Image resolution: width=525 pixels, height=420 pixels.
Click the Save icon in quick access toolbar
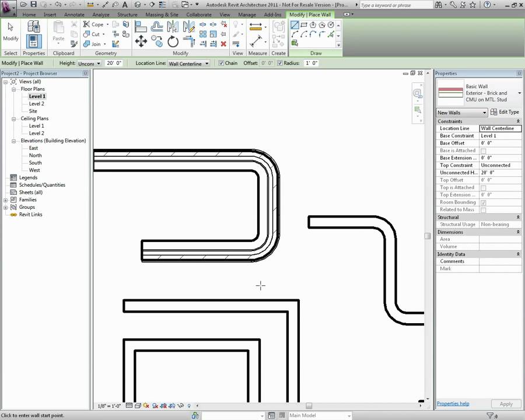click(x=33, y=4)
